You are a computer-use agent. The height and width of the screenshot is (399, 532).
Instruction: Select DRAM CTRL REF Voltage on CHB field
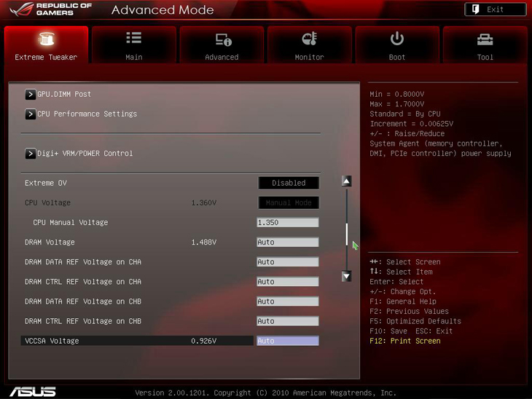tap(287, 321)
